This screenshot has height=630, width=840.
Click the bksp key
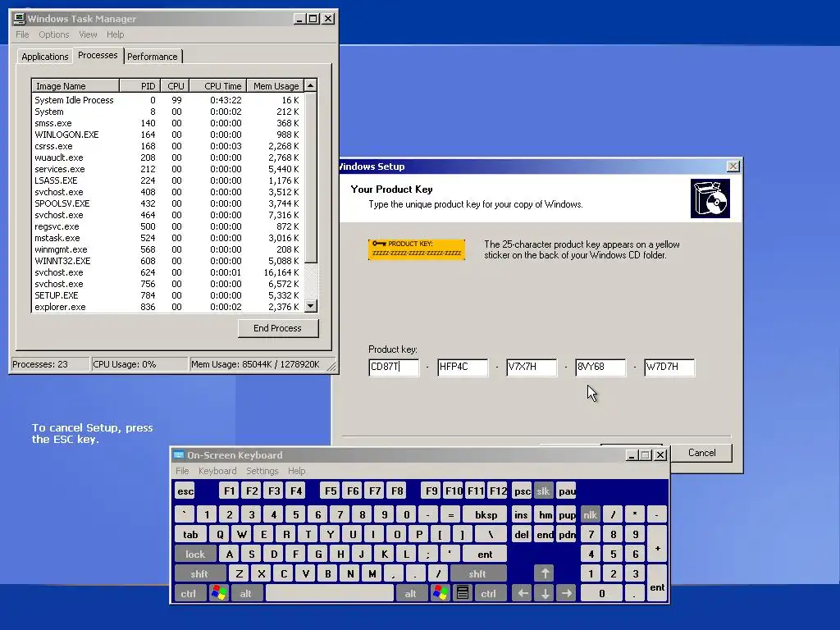[486, 515]
